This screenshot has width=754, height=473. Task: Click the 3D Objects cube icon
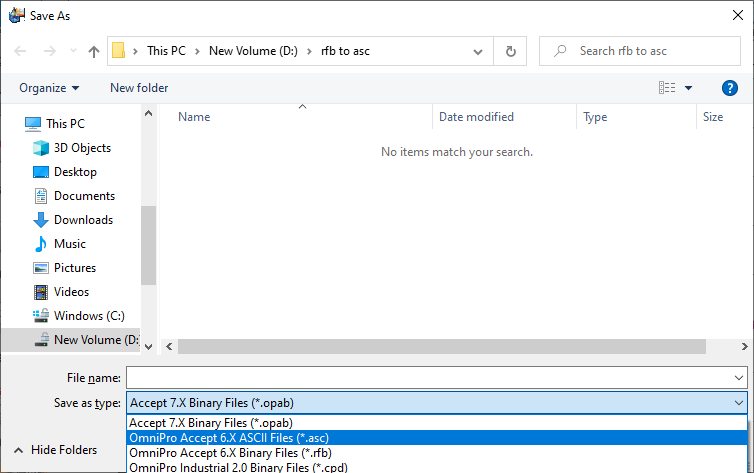41,148
